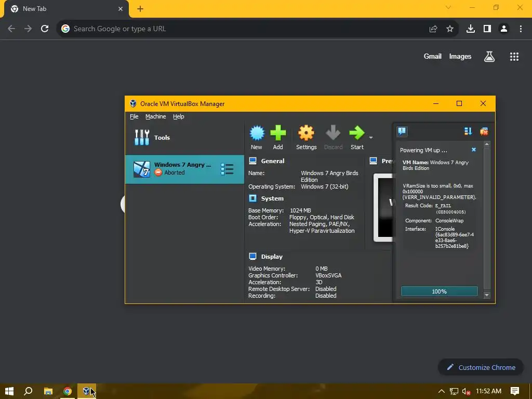Viewport: 532px width, 399px height.
Task: Close the New Tab in Chrome
Action: (x=121, y=9)
